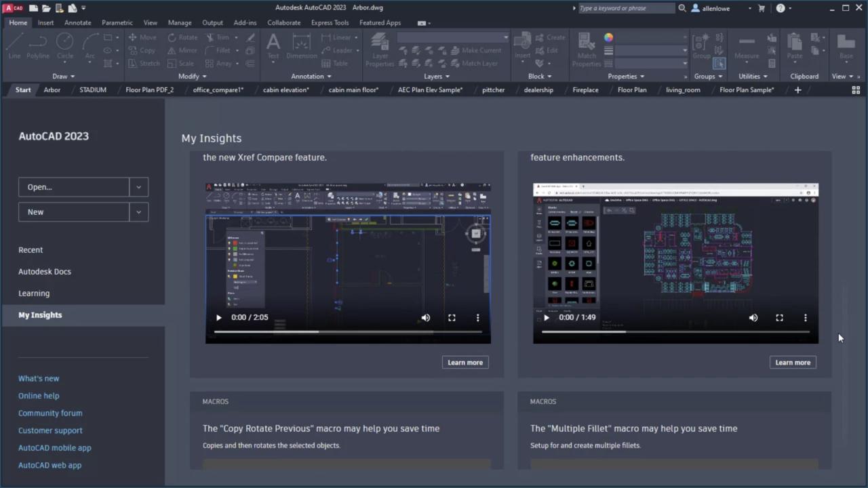Image resolution: width=868 pixels, height=488 pixels.
Task: Toggle group selection on/off in Groups panel
Action: click(x=719, y=63)
